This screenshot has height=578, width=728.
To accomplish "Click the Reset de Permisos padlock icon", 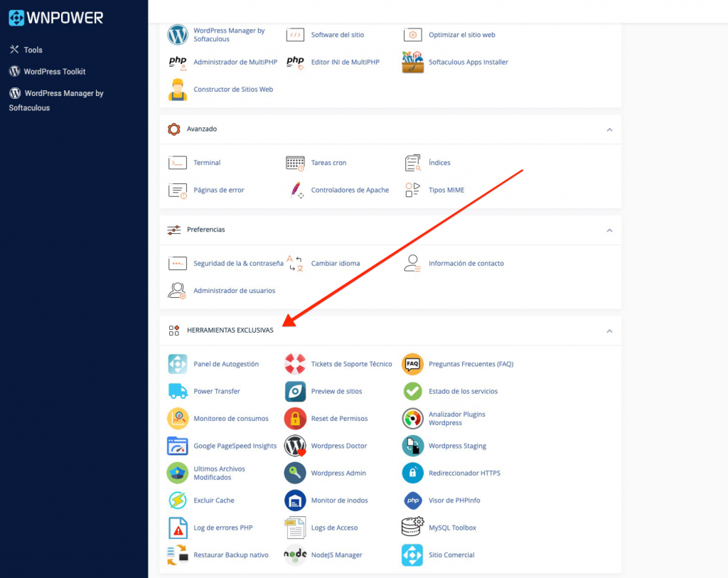I will (295, 419).
